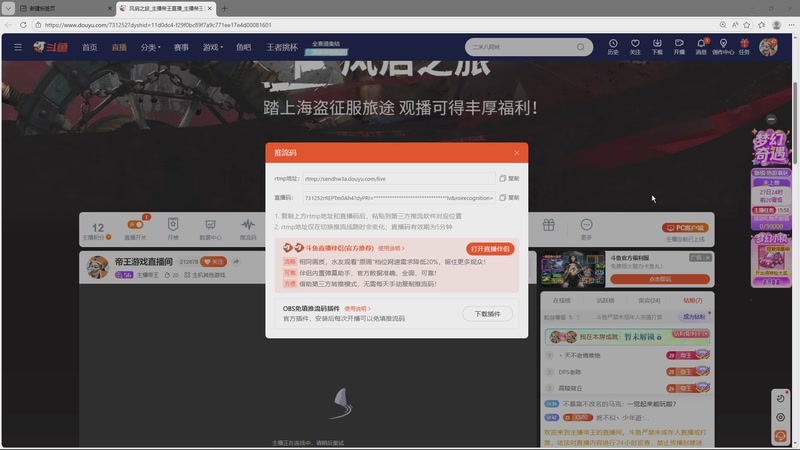Click 关注 follow button beside 帝王游戏直播间

point(214,261)
